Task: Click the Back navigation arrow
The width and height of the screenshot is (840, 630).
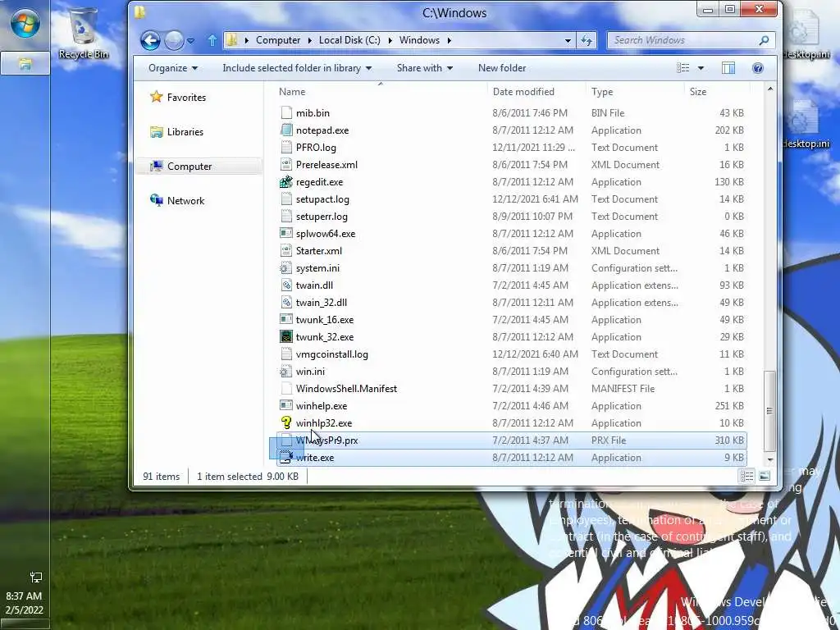Action: [x=150, y=40]
